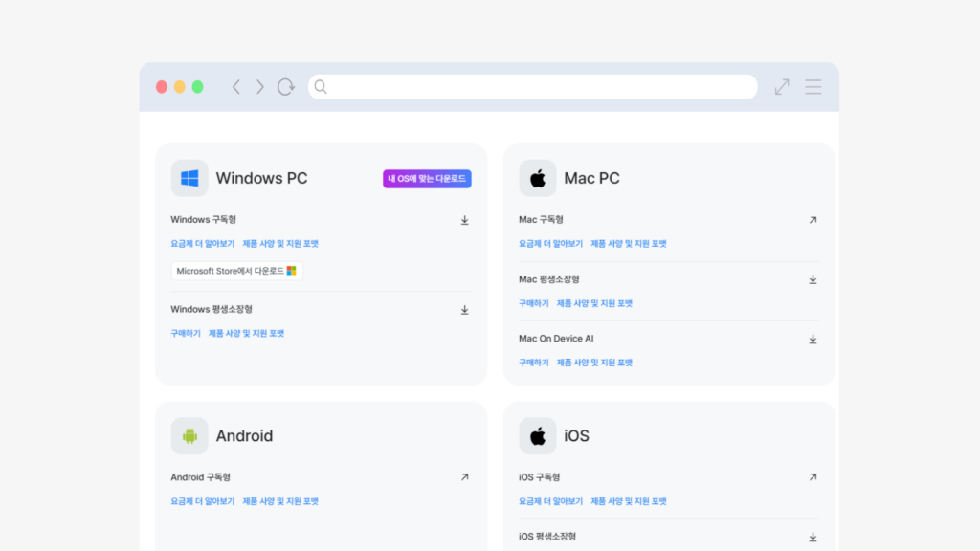Open the browser hamburger menu
This screenshot has height=551, width=980.
[813, 87]
